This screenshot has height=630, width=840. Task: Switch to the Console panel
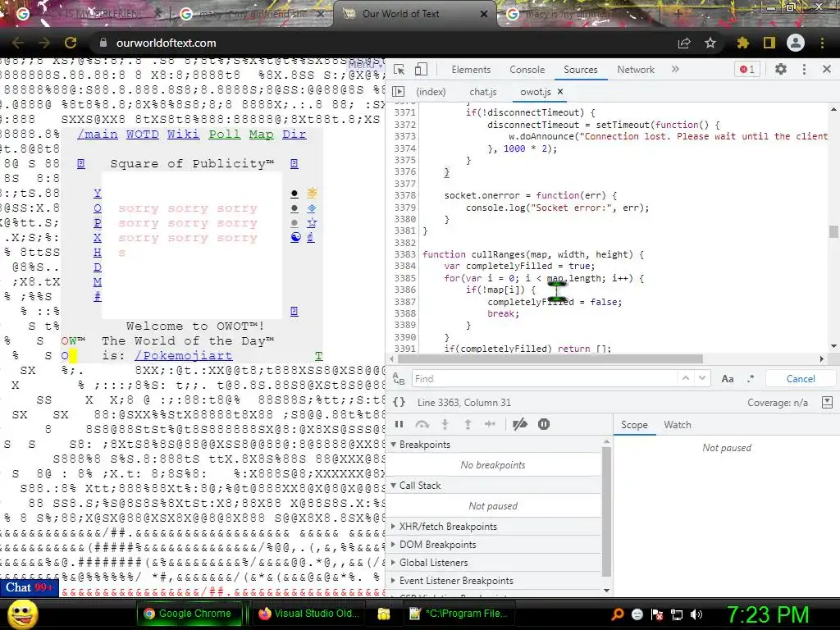(527, 70)
